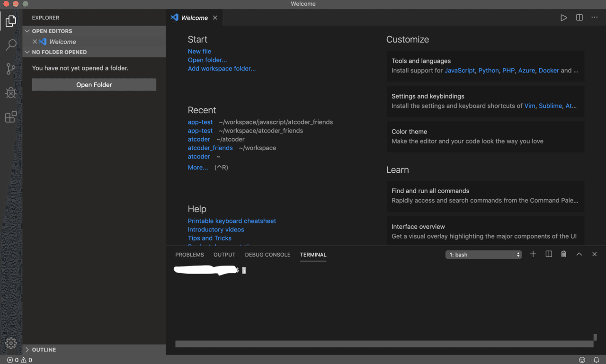Open the Extensions view icon
606x364 pixels.
pos(11,117)
